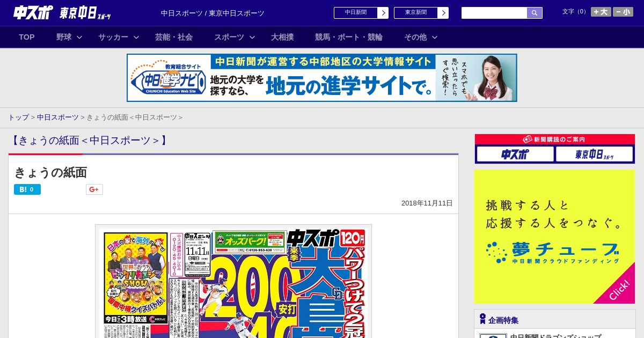Go to TOP in navigation bar
The height and width of the screenshot is (338, 644).
tap(27, 37)
